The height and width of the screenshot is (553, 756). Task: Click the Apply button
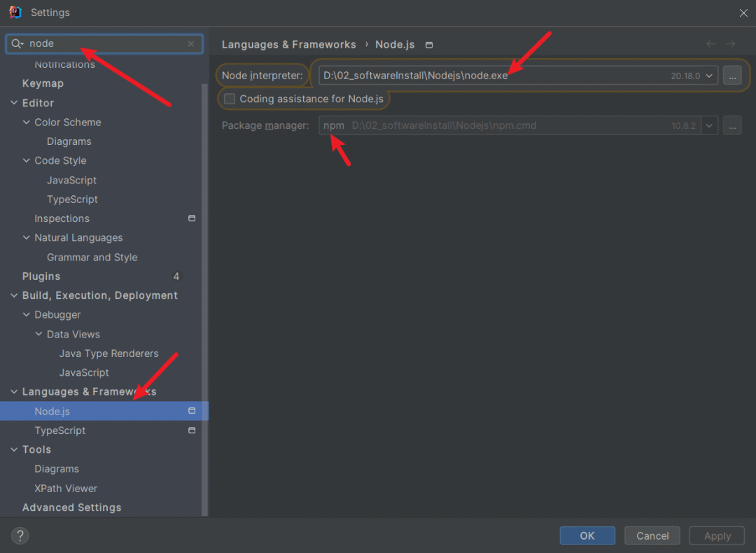pos(717,535)
